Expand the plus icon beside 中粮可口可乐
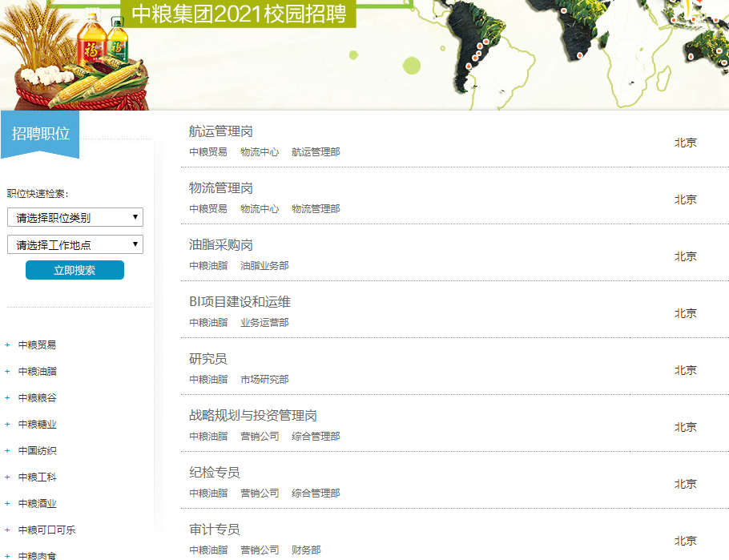 (x=7, y=530)
